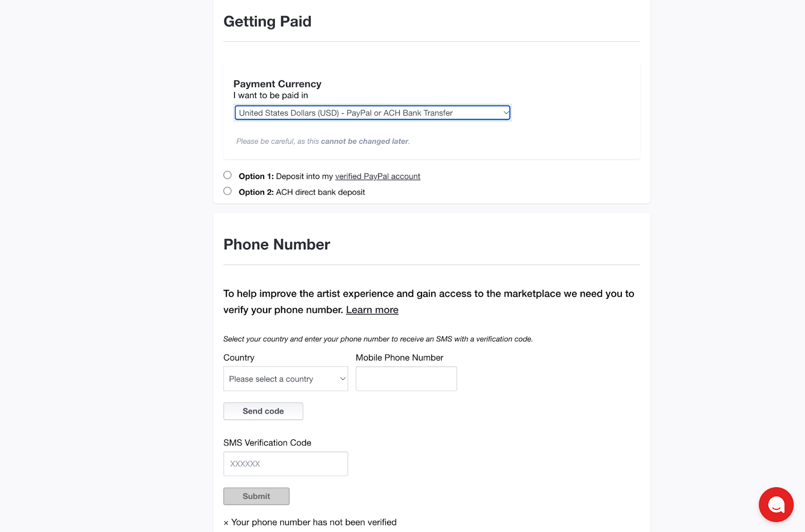This screenshot has height=532, width=805.
Task: Click the Phone Number section heading
Action: [x=277, y=244]
